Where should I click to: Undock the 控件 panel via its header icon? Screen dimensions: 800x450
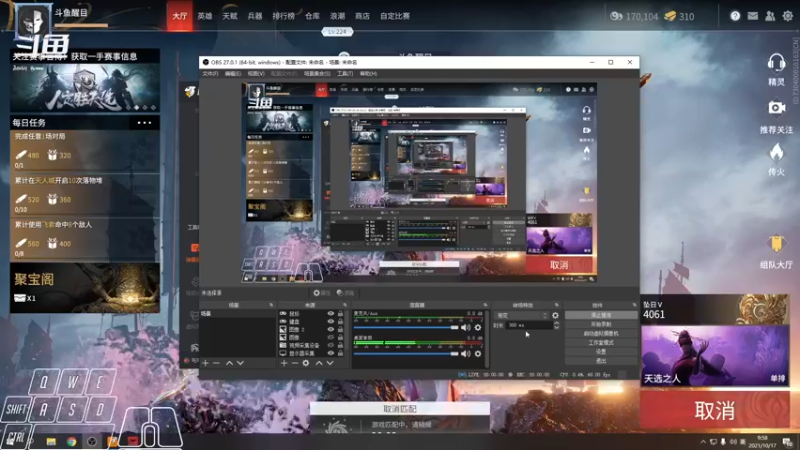coord(634,305)
